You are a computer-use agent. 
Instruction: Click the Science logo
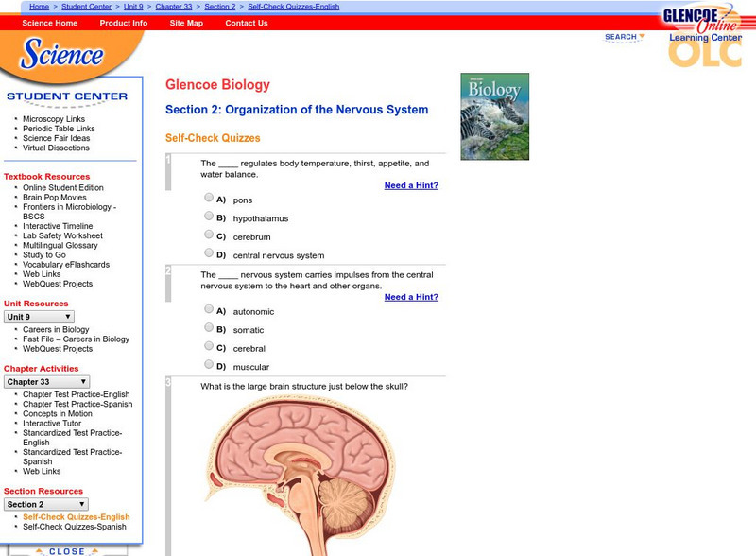coord(61,54)
